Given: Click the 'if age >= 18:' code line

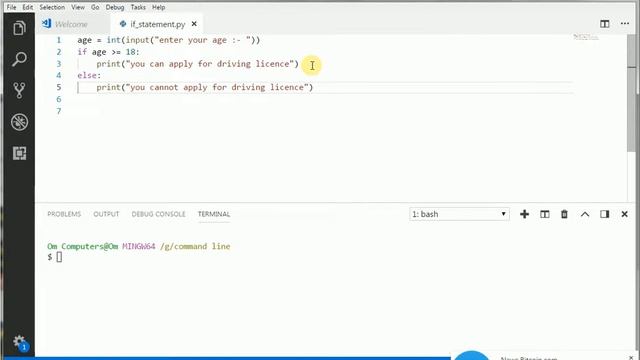Looking at the screenshot, I should (108, 52).
